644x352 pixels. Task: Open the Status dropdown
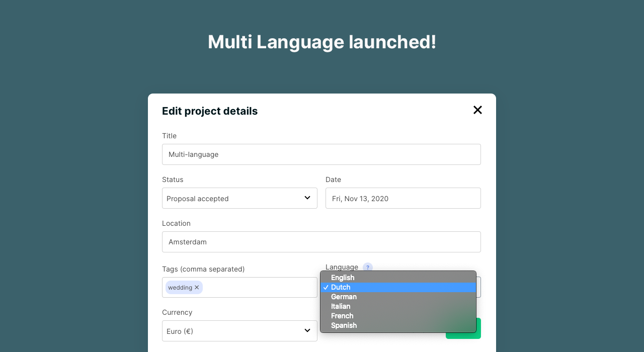(x=239, y=198)
